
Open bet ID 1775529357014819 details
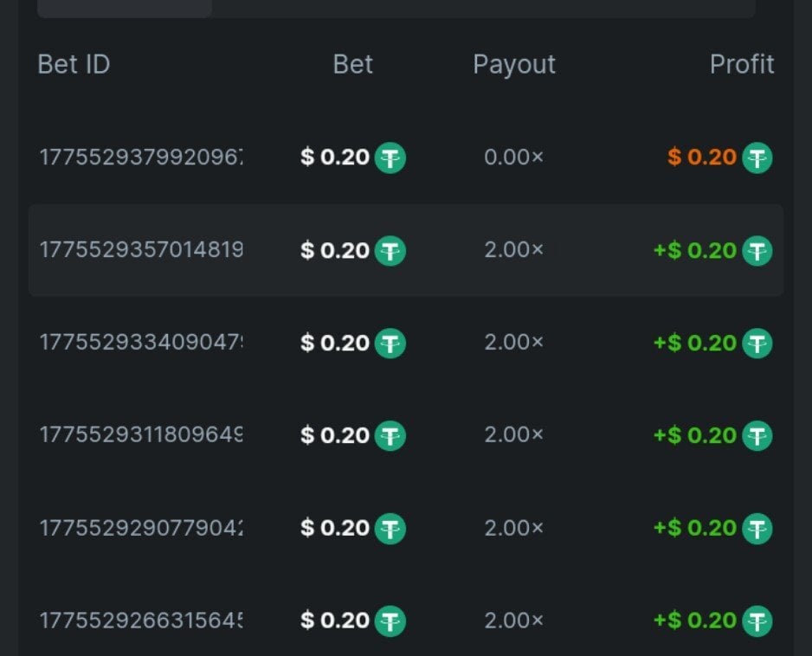pyautogui.click(x=141, y=251)
